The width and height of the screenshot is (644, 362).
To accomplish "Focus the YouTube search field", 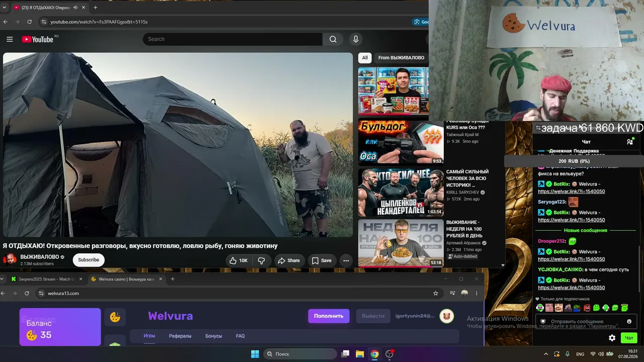I will 232,39.
